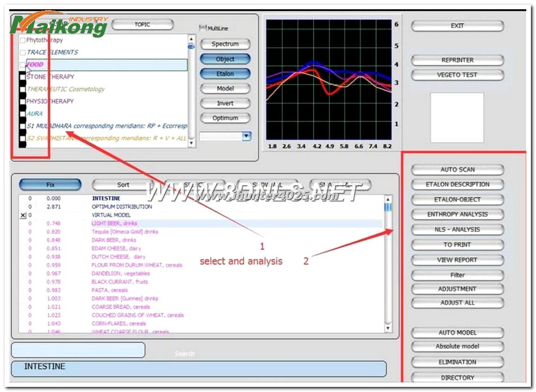The width and height of the screenshot is (536, 392).
Task: Open the dropdown below the Optimum button
Action: coord(246,136)
